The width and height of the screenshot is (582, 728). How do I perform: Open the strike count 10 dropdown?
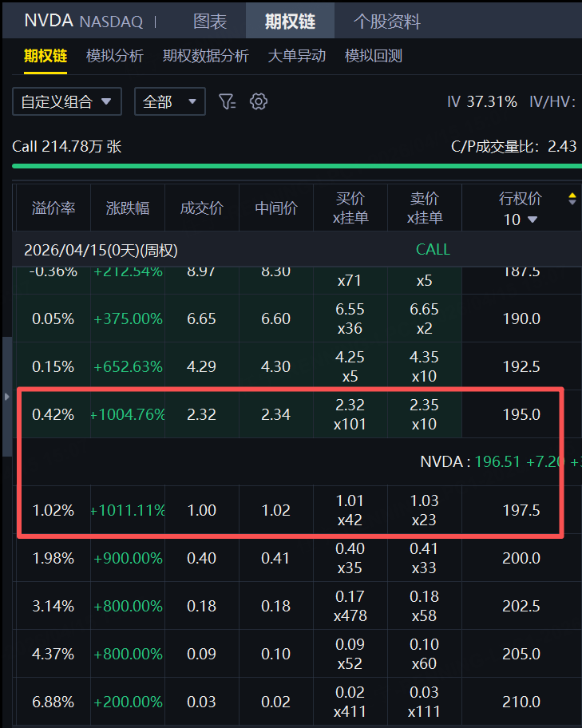pyautogui.click(x=521, y=220)
